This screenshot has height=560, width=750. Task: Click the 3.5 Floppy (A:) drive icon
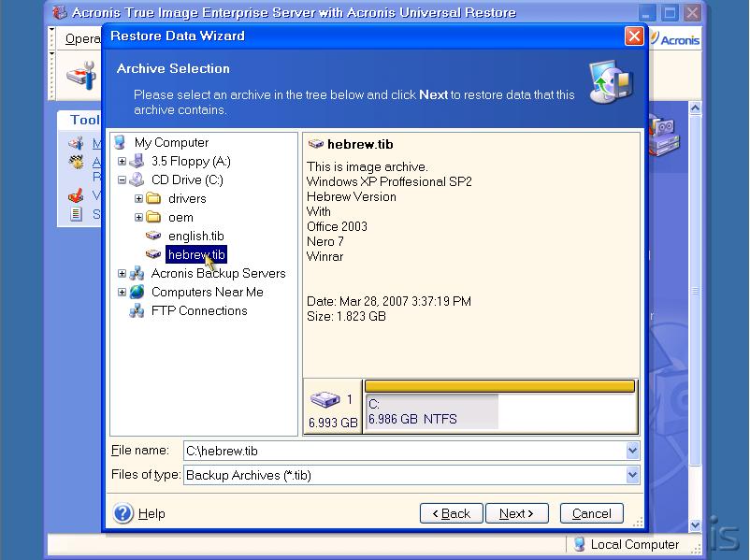[x=137, y=161]
